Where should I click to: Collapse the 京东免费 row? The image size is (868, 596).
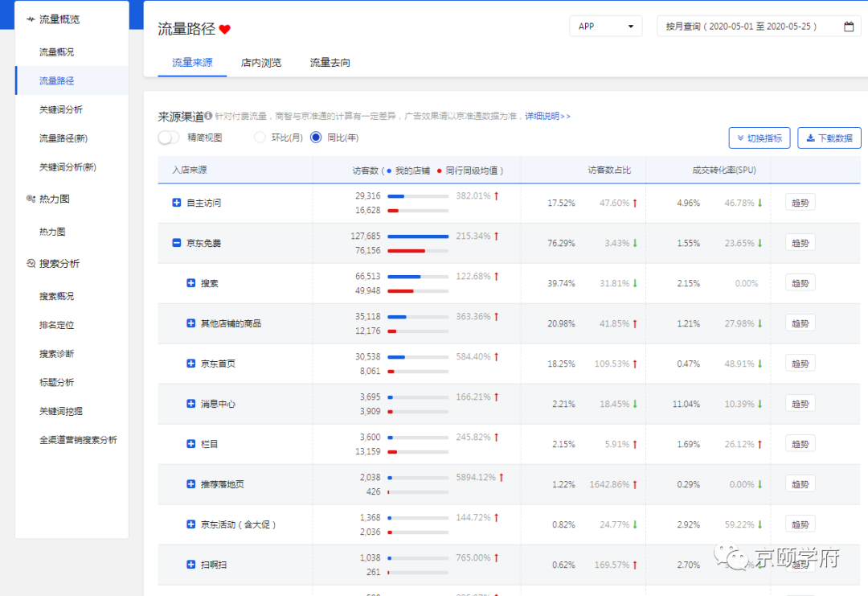[177, 243]
